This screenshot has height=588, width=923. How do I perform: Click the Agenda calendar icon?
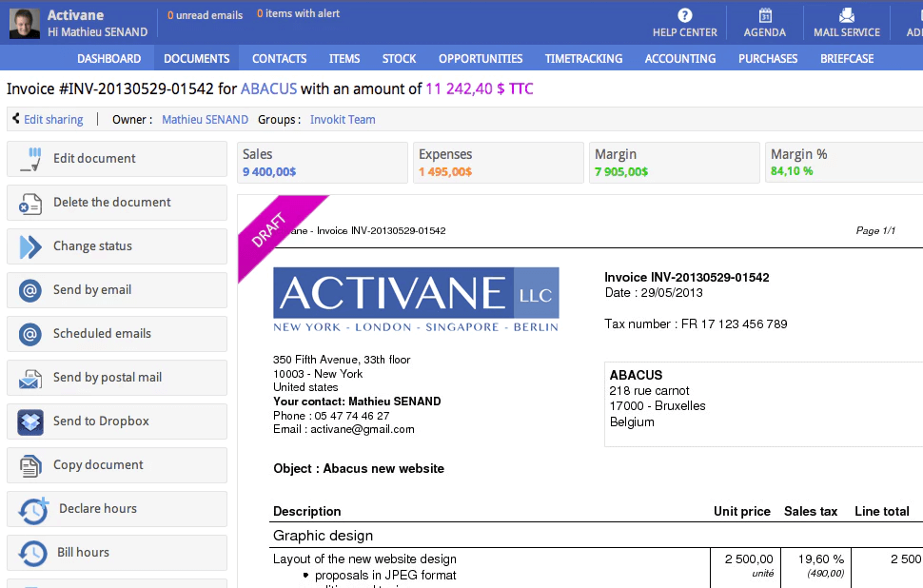click(765, 15)
